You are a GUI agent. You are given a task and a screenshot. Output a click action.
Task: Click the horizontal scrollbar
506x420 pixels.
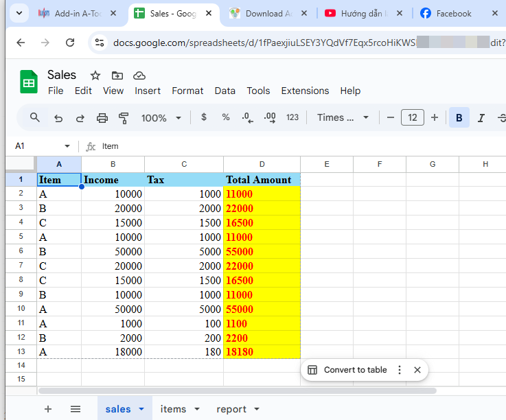(237, 390)
